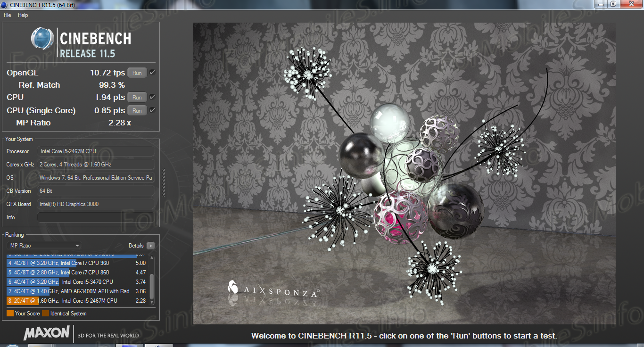The height and width of the screenshot is (347, 644).
Task: Run the OpenGL benchmark
Action: (137, 73)
